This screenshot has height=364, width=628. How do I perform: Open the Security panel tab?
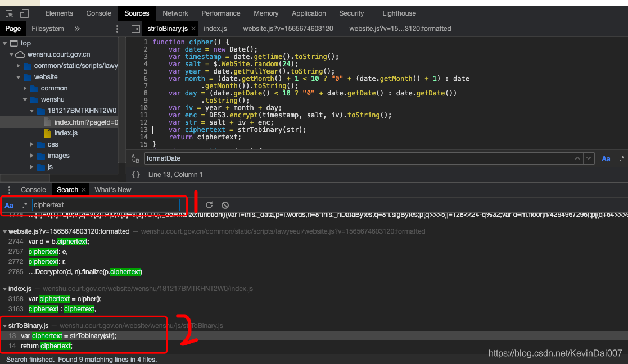(351, 13)
